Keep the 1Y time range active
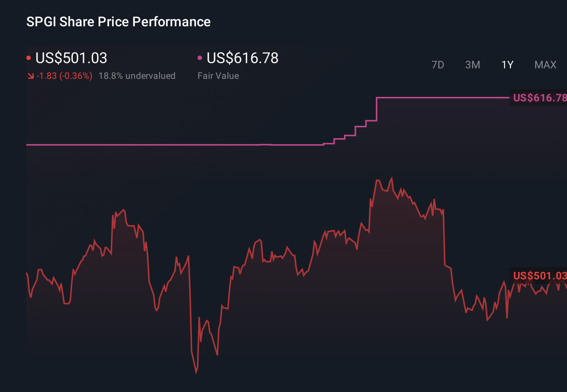The height and width of the screenshot is (392, 567). (507, 65)
